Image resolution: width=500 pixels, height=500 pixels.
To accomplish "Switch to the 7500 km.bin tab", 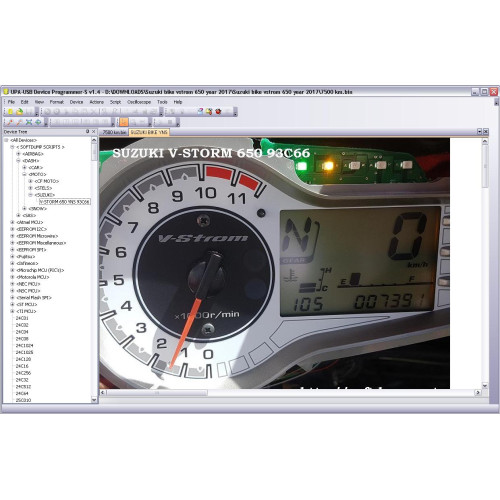I will click(114, 132).
